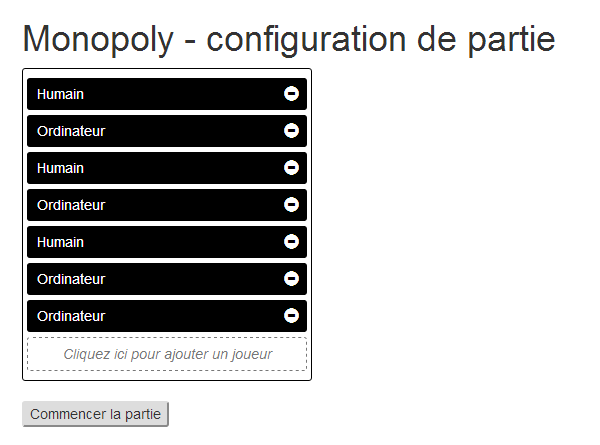Remove third Ordinateur player using minus icon
The width and height of the screenshot is (600, 445).
(292, 279)
